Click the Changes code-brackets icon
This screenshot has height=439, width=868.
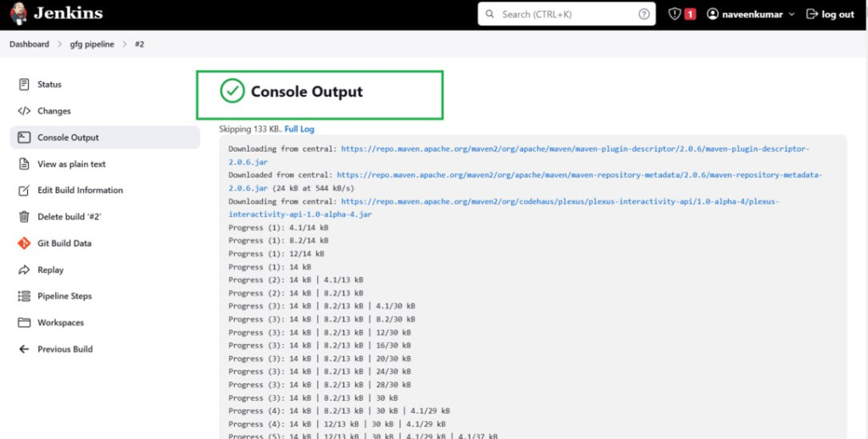(x=24, y=111)
